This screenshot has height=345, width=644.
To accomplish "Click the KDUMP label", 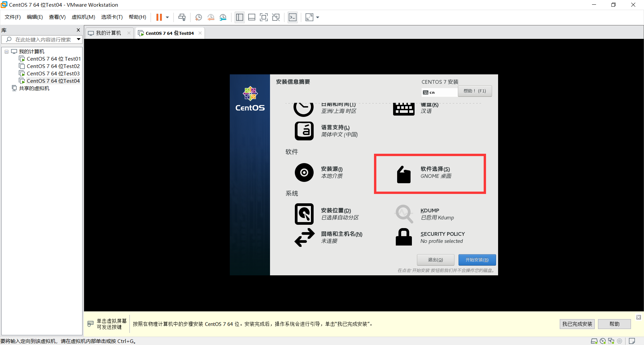I will 430,211.
